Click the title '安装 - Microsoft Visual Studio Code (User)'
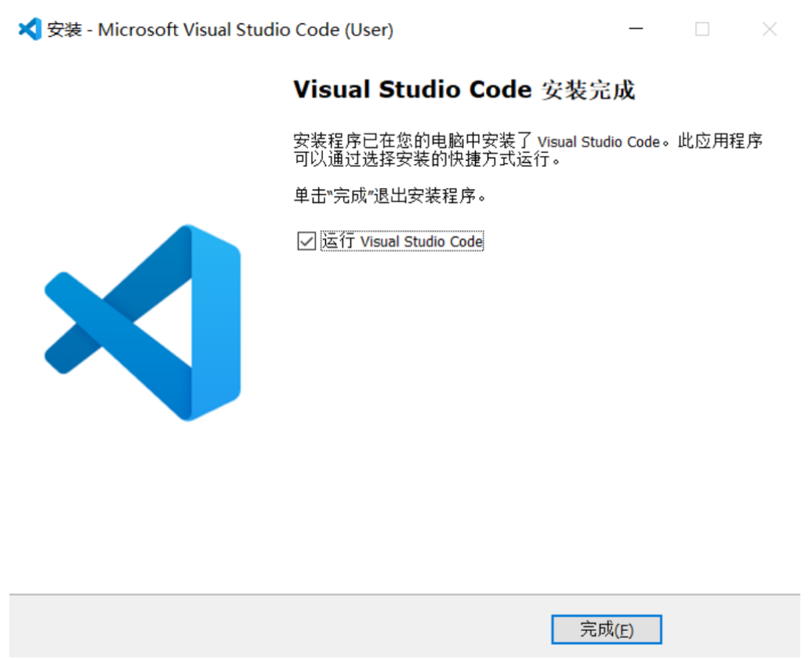This screenshot has height=659, width=812. click(x=220, y=30)
